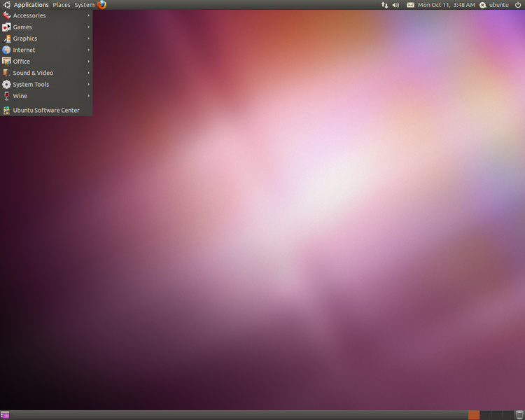This screenshot has width=525, height=420.
Task: Open the network connections indicator icon
Action: (384, 5)
